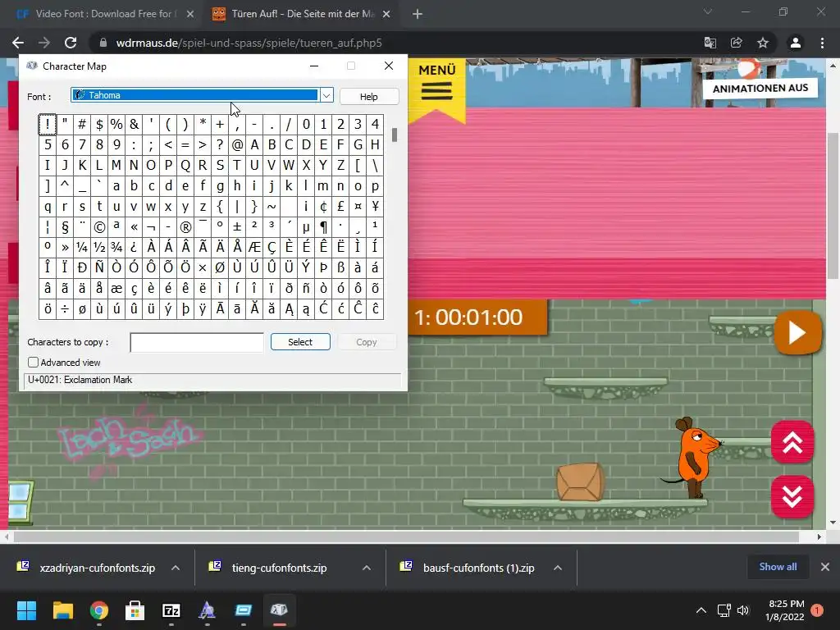Viewport: 840px width, 630px height.
Task: Click the double up-arrow jump button
Action: tap(792, 442)
